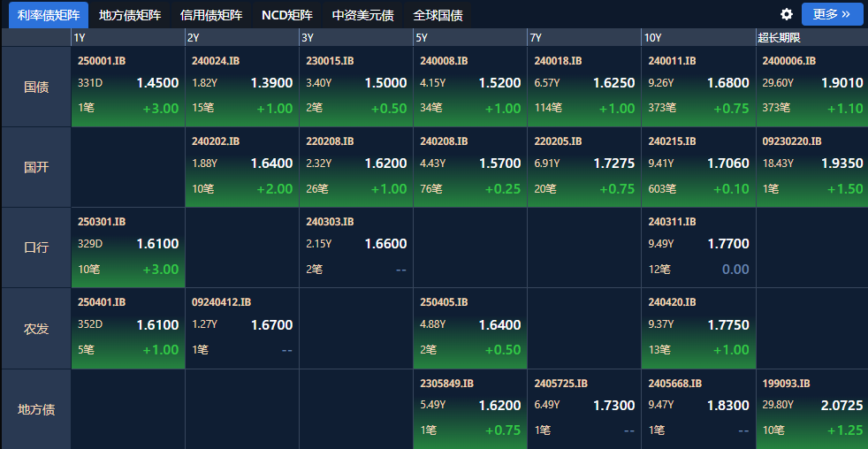Click the 0.00 change value
Screen dimensions: 868x449
pos(735,270)
